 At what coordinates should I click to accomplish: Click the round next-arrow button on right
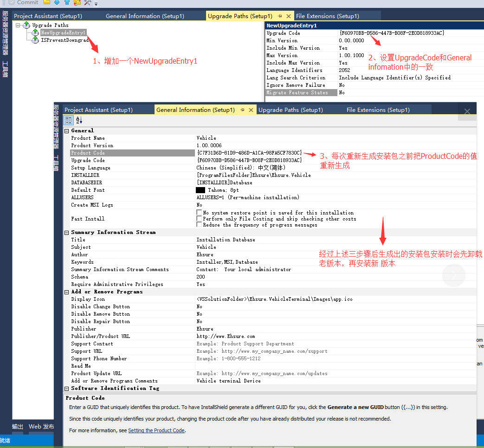pos(454,275)
